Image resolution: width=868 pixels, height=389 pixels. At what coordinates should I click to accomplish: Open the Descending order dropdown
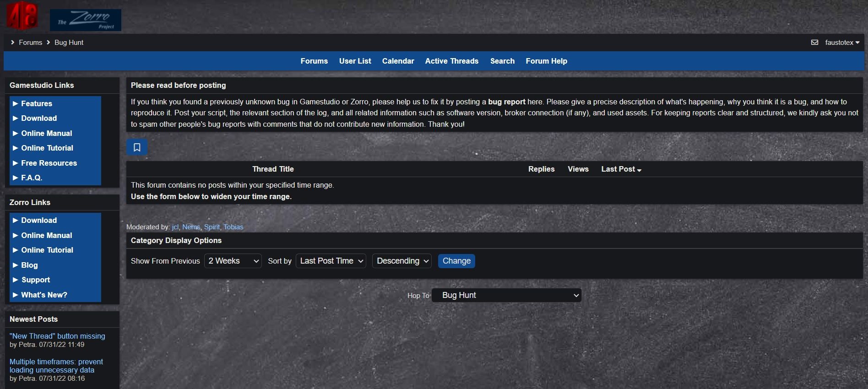(401, 261)
